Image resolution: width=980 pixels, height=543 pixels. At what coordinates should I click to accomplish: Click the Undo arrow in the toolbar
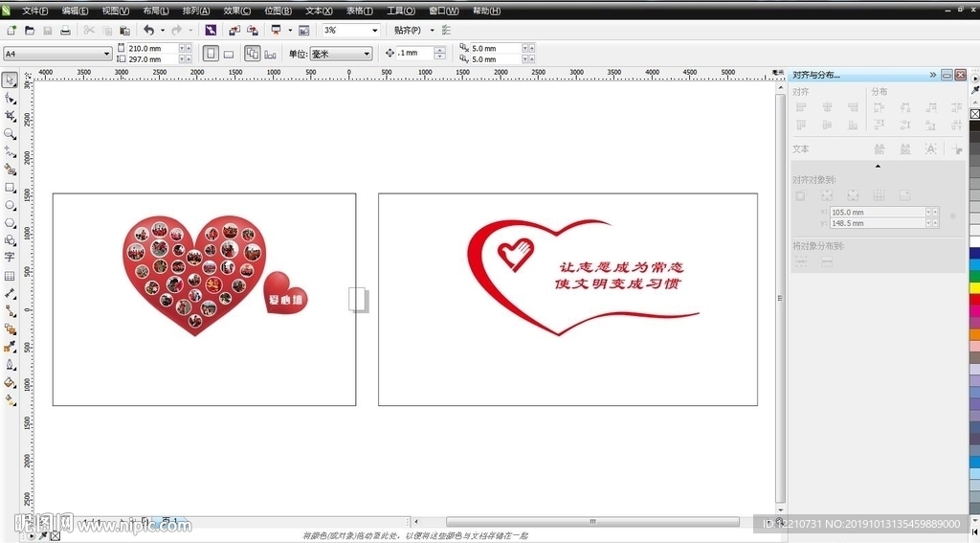click(148, 31)
